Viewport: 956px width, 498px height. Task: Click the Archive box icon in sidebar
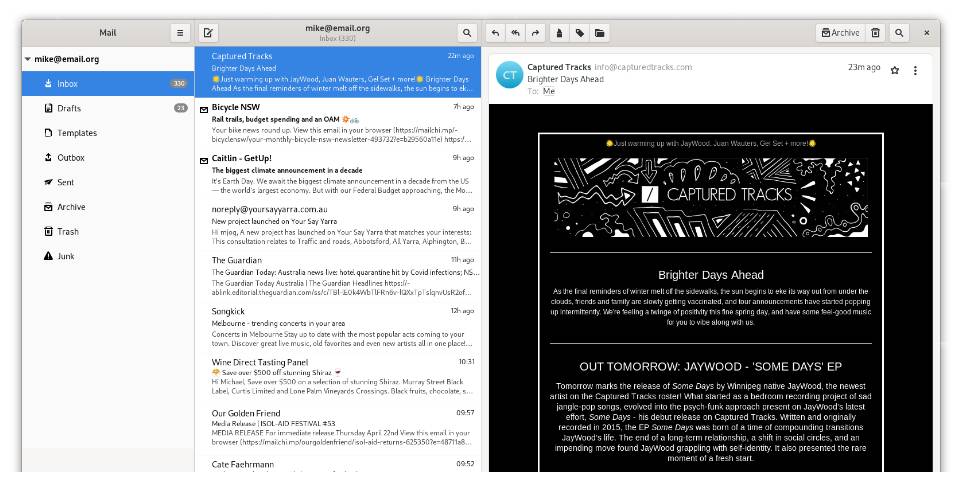48,207
